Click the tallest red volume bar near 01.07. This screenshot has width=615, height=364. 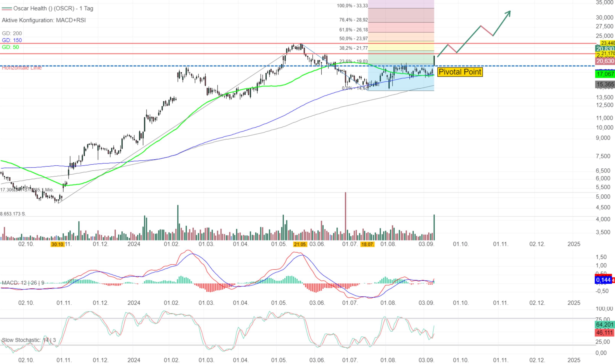345,216
